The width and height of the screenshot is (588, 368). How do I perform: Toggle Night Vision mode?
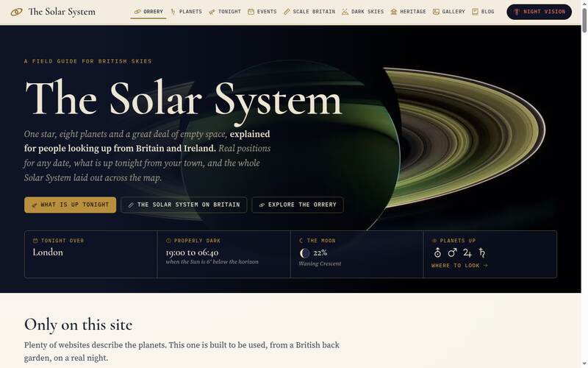coord(539,12)
